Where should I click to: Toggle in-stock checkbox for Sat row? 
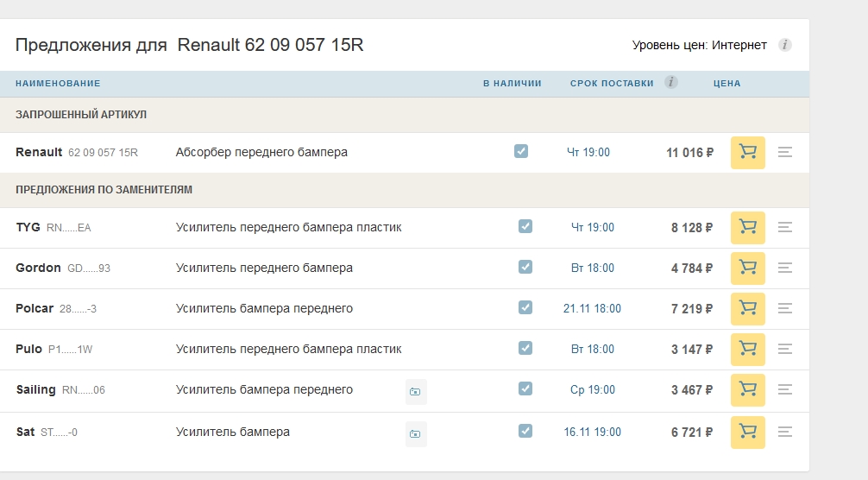pyautogui.click(x=525, y=431)
